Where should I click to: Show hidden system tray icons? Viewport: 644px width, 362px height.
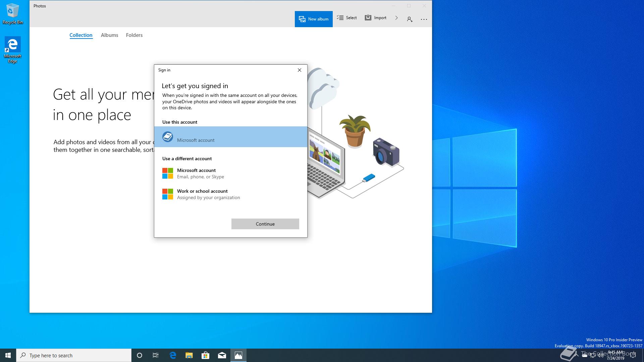(x=577, y=355)
